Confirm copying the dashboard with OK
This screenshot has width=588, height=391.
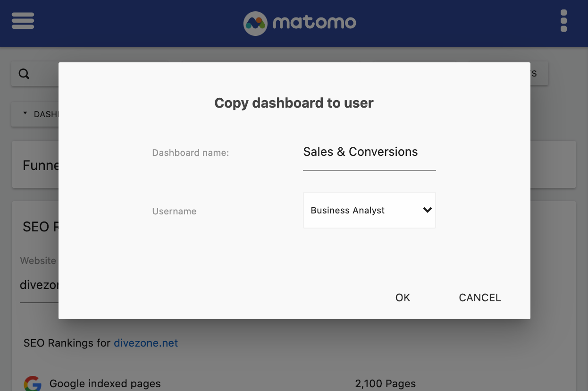[402, 297]
